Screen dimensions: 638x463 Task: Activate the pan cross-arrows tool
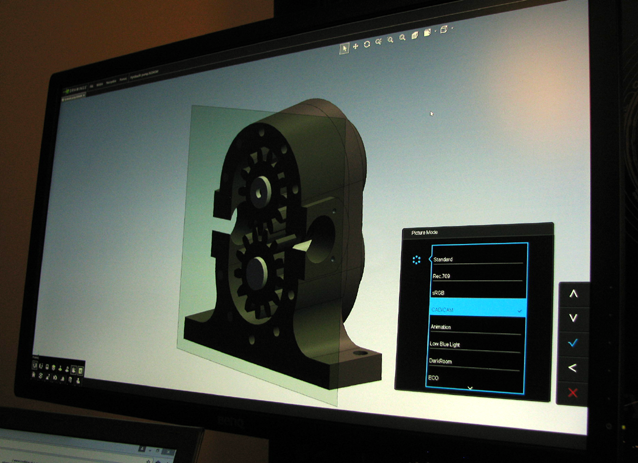[x=355, y=46]
